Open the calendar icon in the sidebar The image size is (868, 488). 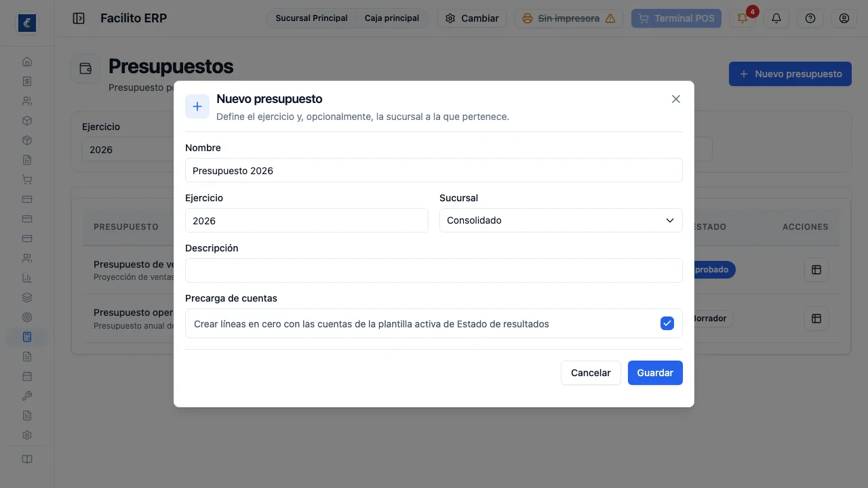(x=27, y=376)
